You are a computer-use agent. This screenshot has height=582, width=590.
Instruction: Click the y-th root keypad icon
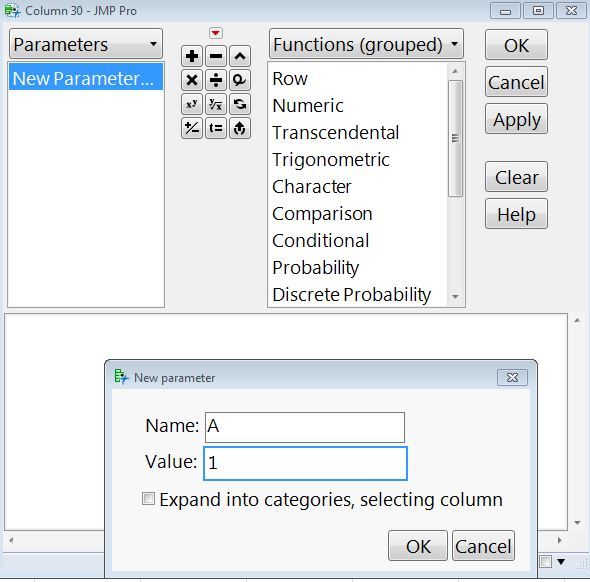216,104
